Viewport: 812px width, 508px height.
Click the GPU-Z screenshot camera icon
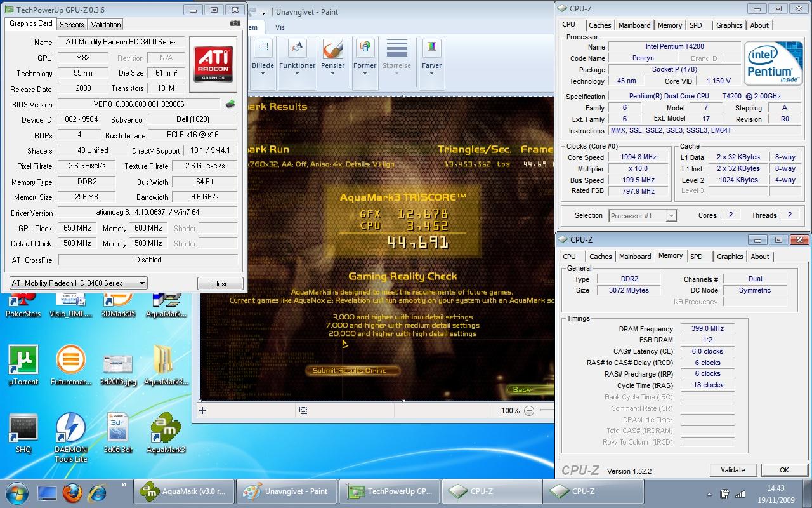[x=235, y=23]
